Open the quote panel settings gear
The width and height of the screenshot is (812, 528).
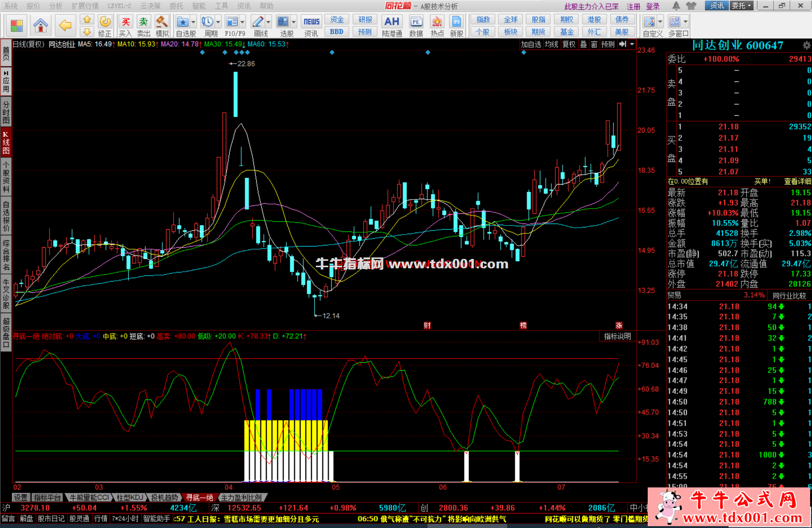point(806,45)
